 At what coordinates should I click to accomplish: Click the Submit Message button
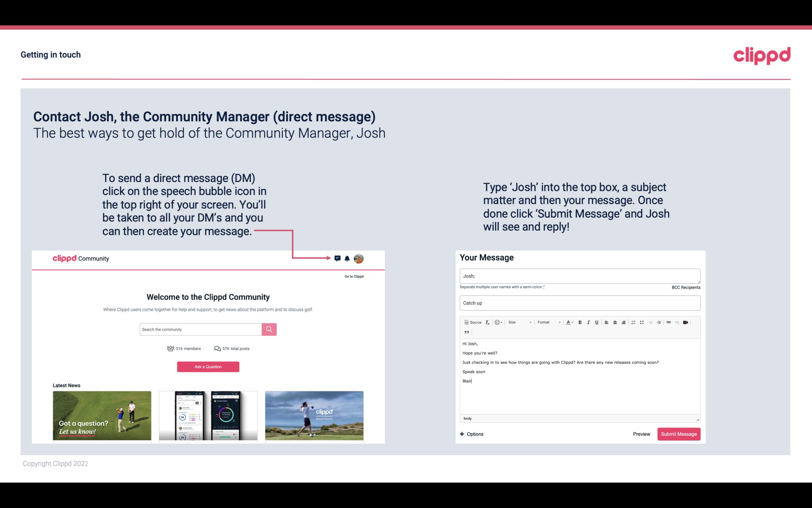pos(679,434)
